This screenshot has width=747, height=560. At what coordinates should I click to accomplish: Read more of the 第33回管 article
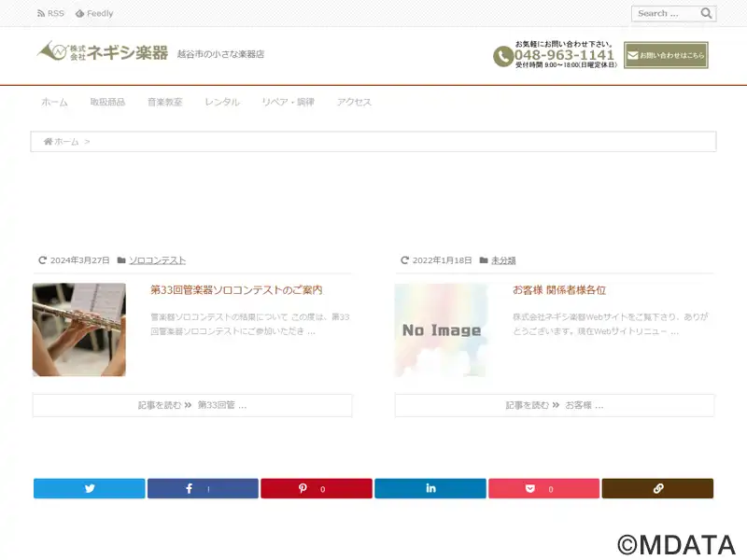click(x=192, y=405)
